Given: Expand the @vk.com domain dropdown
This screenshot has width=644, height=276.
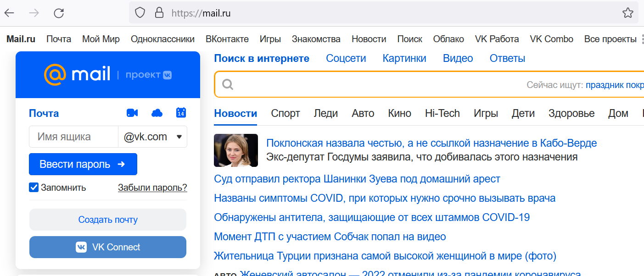Looking at the screenshot, I should [x=179, y=137].
